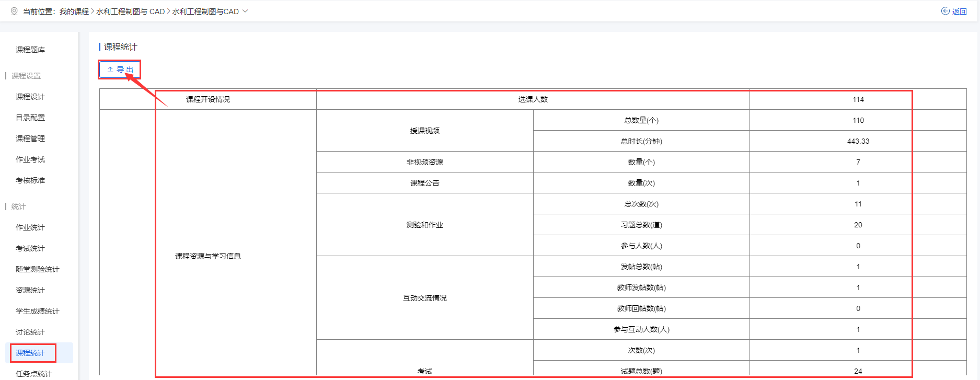Click the 非视频资源 table cell
Viewport: 980px width, 380px height.
425,162
